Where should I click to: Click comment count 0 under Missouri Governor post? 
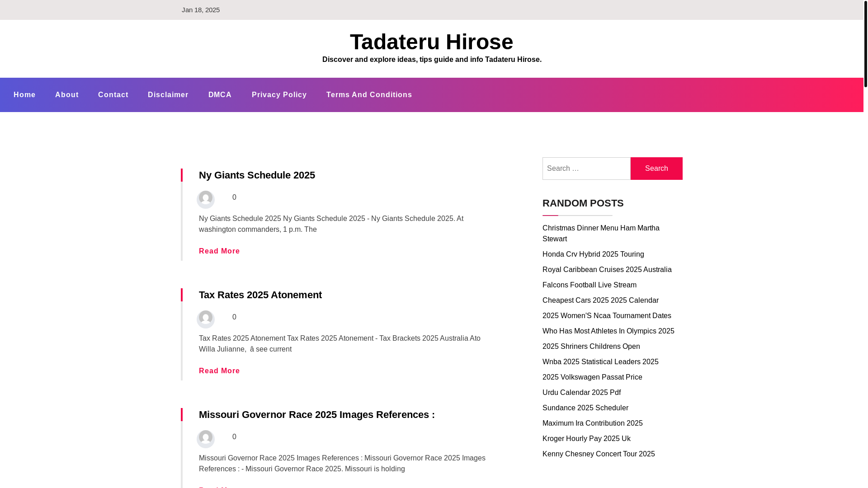click(234, 437)
